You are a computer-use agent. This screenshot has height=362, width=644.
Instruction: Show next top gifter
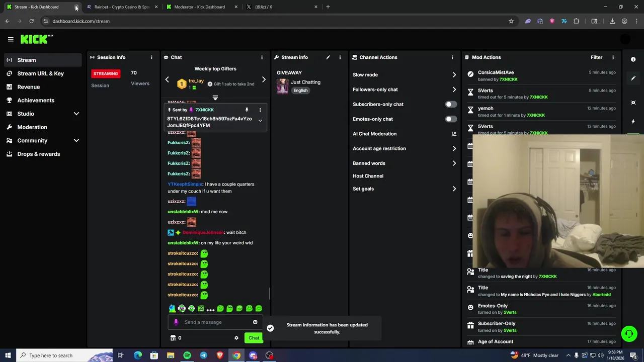264,80
